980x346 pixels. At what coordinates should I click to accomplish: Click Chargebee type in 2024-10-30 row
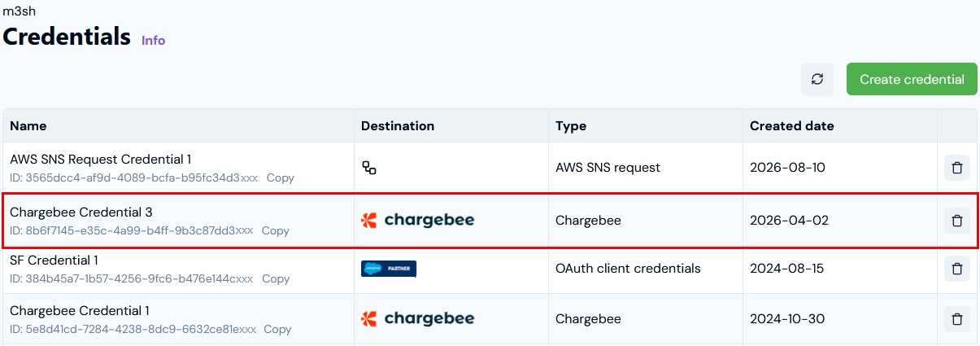coord(588,319)
